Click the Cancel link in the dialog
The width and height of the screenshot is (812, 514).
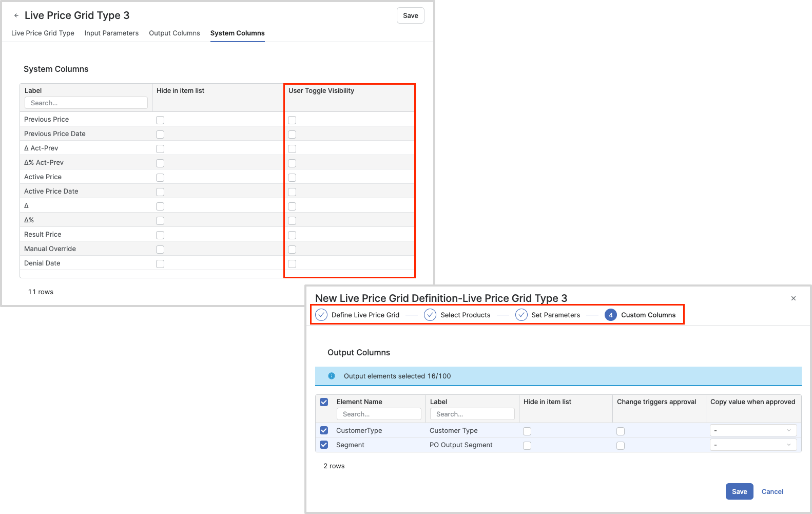pos(772,491)
